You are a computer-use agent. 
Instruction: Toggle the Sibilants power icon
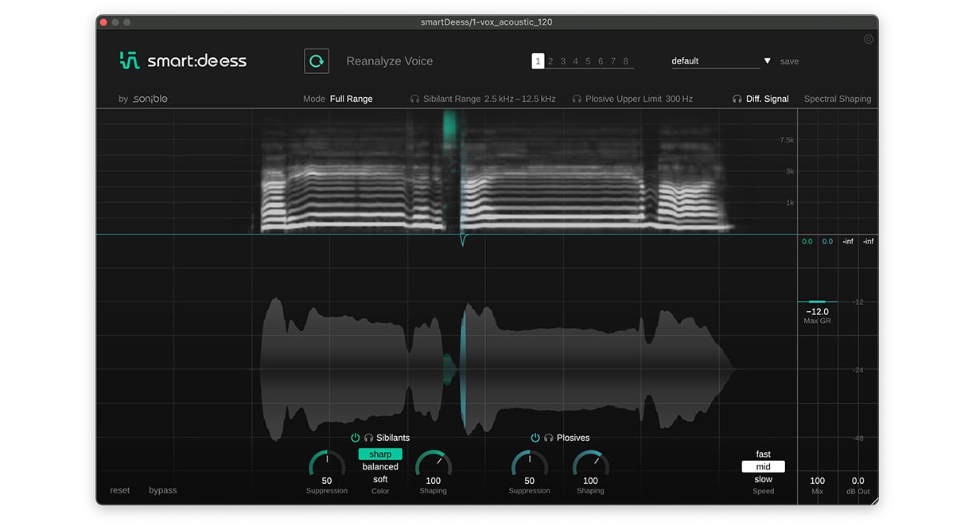[356, 438]
